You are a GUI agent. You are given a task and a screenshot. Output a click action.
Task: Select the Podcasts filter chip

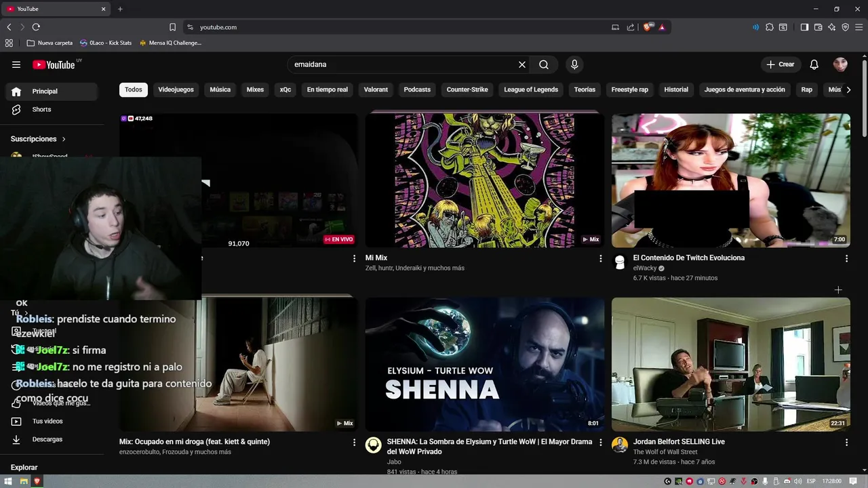417,89
